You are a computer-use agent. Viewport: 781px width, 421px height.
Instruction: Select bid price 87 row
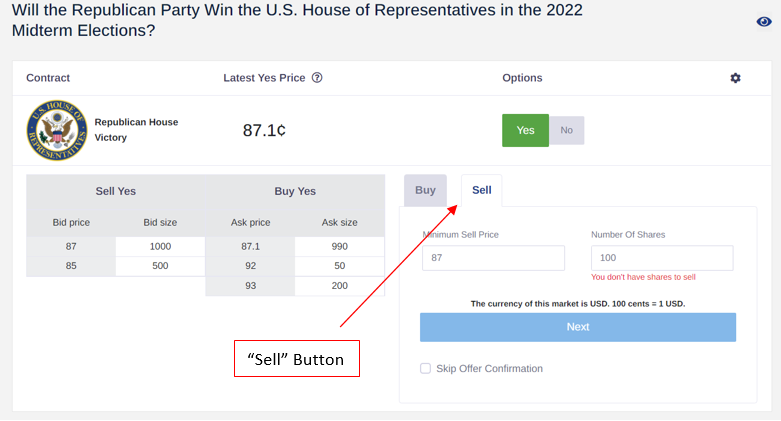pos(116,247)
